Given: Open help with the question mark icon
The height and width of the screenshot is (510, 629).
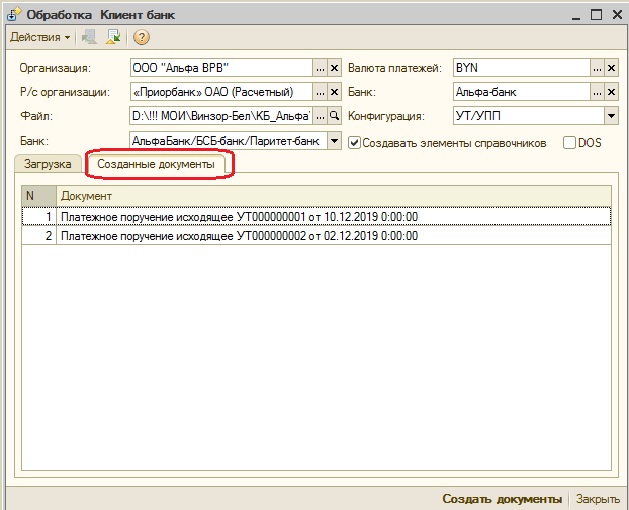Looking at the screenshot, I should (x=141, y=37).
